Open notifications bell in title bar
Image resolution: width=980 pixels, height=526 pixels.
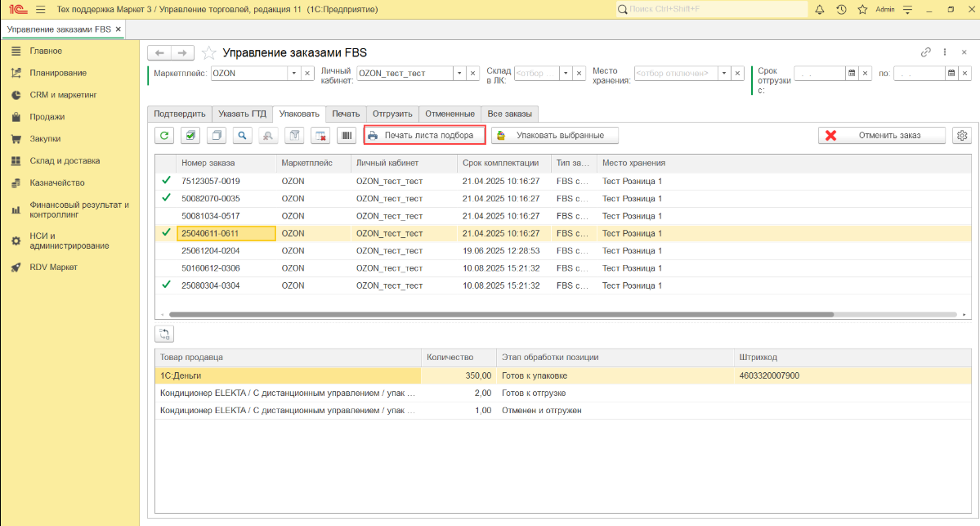click(820, 10)
